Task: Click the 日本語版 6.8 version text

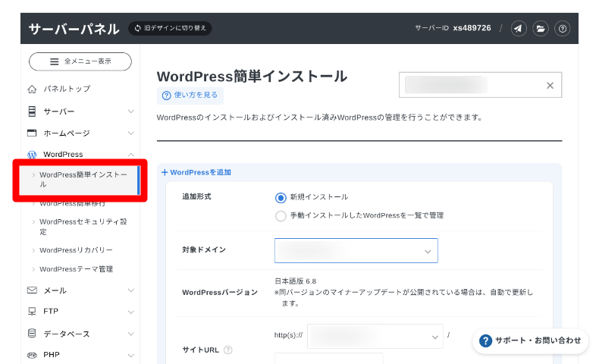Action: (295, 281)
